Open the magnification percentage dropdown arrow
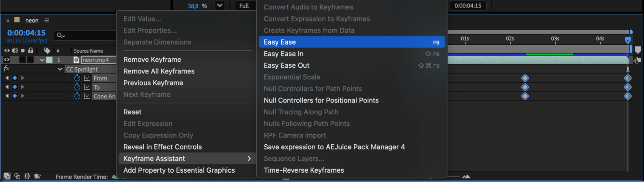The width and height of the screenshot is (644, 182). (220, 5)
